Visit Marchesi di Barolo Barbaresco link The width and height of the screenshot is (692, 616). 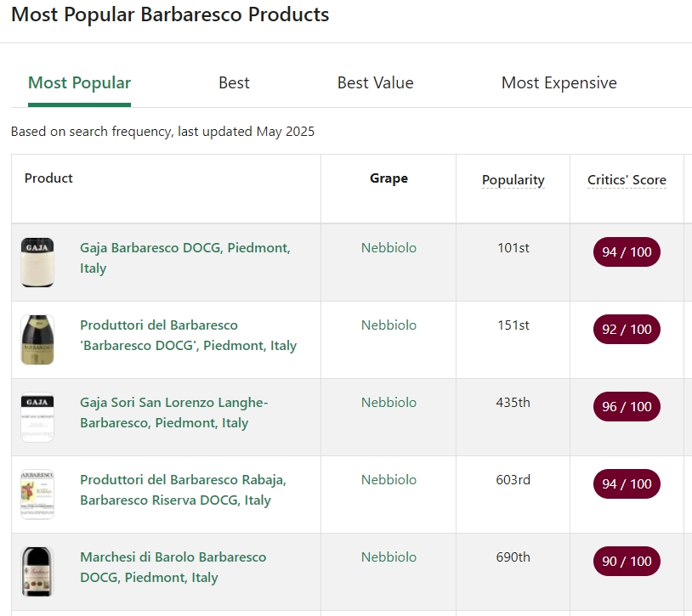click(x=173, y=568)
